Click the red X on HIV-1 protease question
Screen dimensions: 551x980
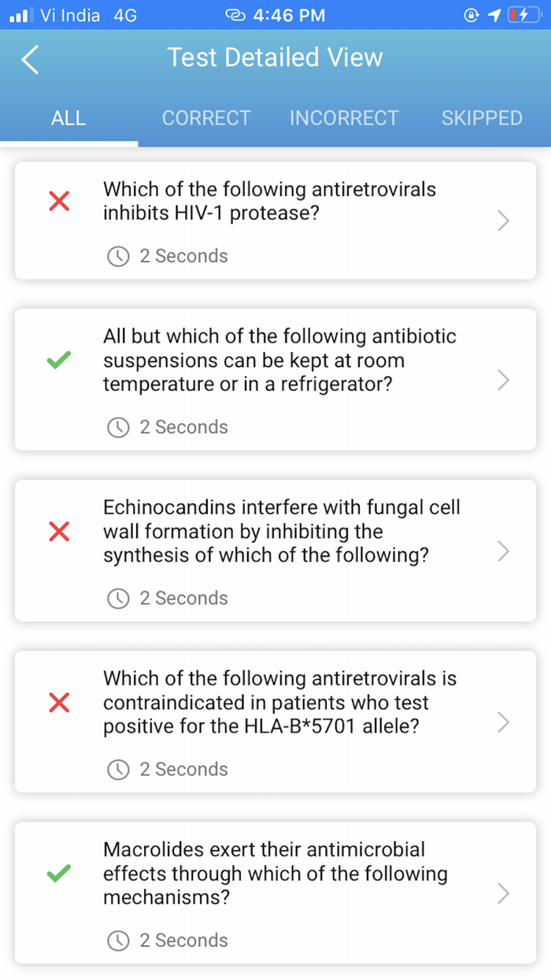point(59,202)
